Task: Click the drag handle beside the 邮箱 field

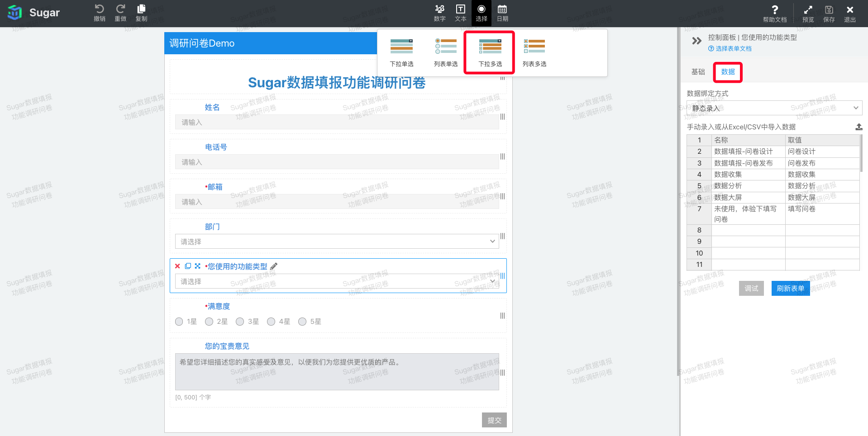Action: point(502,196)
